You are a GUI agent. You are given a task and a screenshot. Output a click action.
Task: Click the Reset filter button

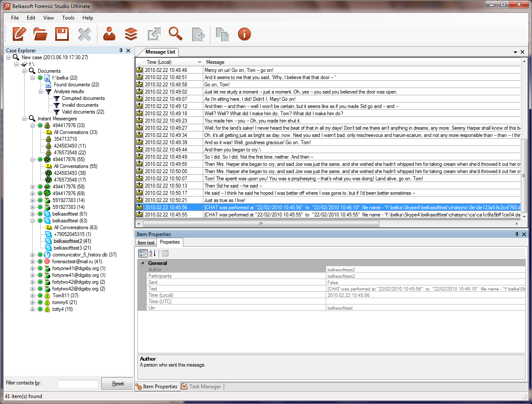[x=118, y=384]
